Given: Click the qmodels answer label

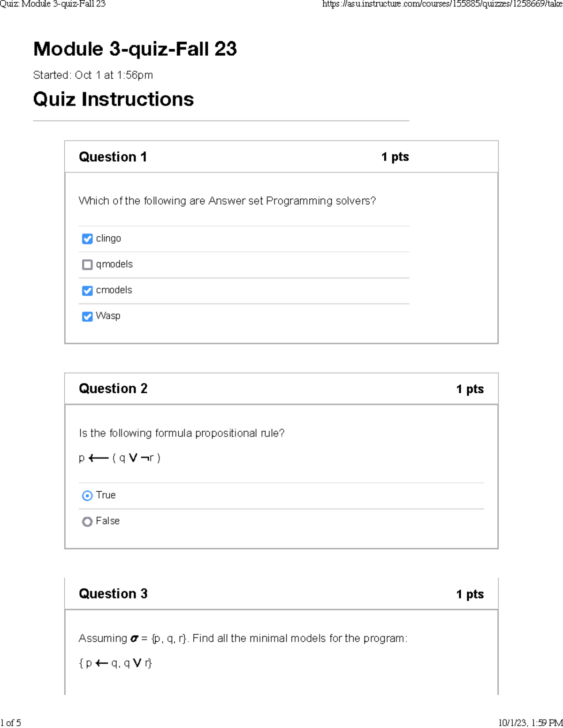Looking at the screenshot, I should pos(114,264).
